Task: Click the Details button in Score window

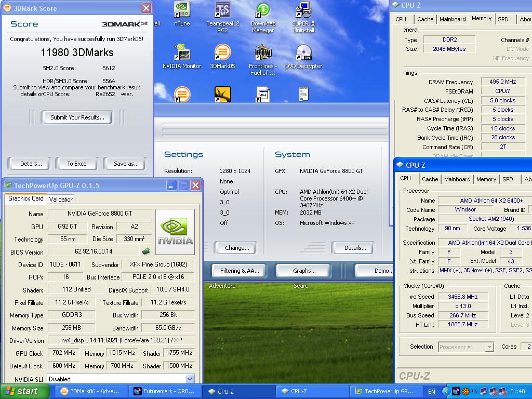Action: point(31,164)
